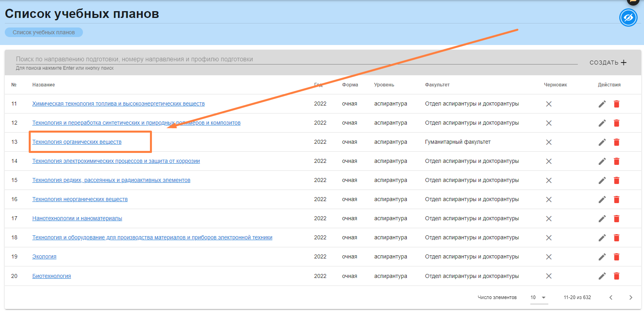Viewport: 644px width, 313px height.
Task: Open the editor for Нанотехнологии и наноматериалы
Action: pos(602,219)
